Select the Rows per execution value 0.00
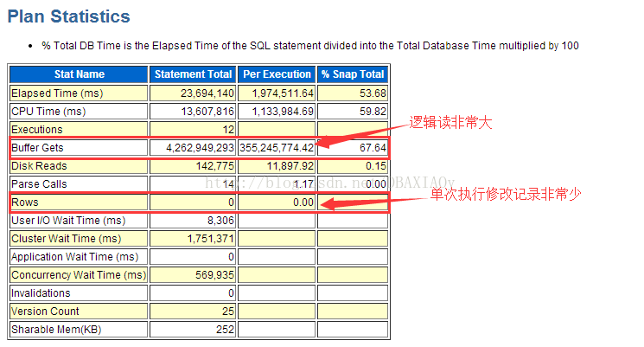 (x=303, y=202)
